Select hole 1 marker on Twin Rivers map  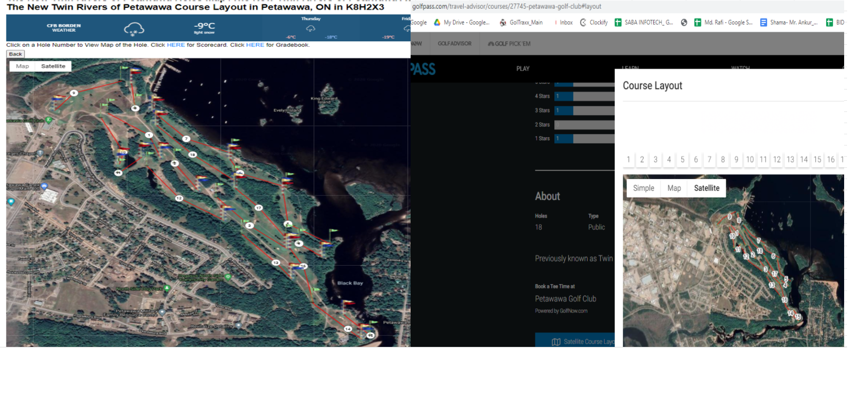pyautogui.click(x=149, y=135)
